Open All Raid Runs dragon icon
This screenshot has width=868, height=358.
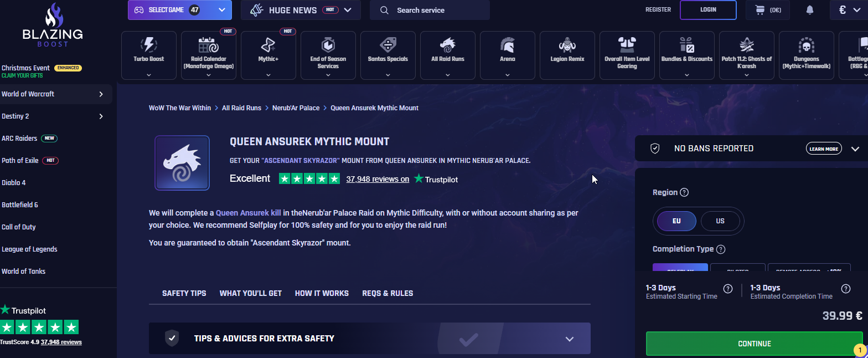(448, 44)
